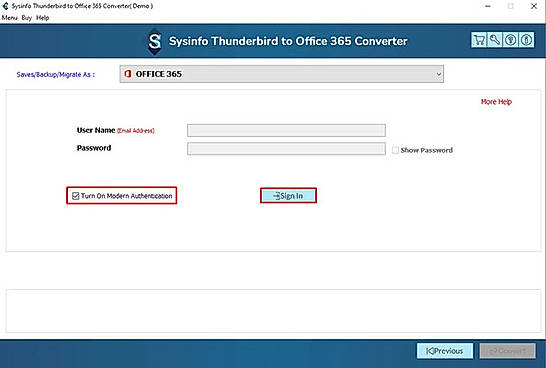
Task: Click the greyed-out Convert button
Action: click(x=507, y=351)
